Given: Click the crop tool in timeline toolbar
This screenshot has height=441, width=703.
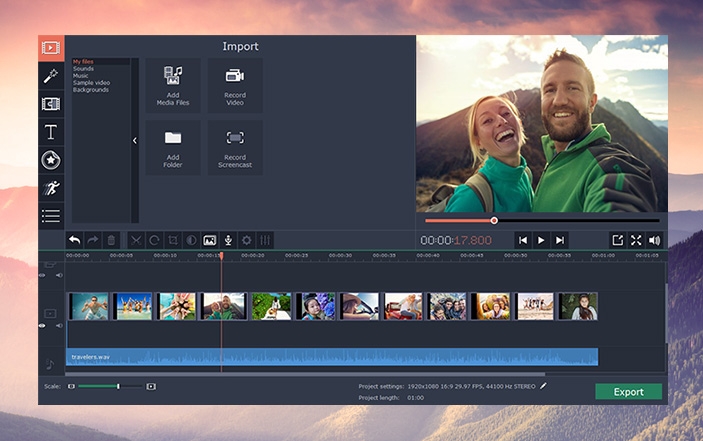Looking at the screenshot, I should [173, 240].
